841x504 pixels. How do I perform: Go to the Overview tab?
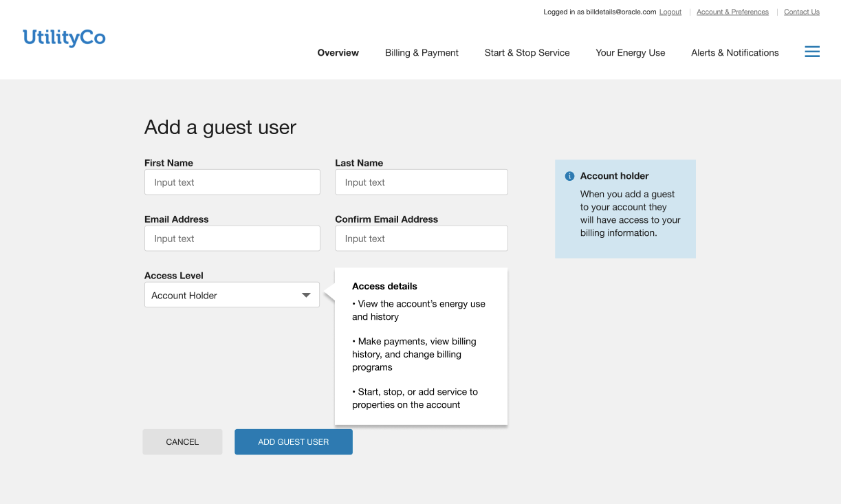pyautogui.click(x=338, y=53)
